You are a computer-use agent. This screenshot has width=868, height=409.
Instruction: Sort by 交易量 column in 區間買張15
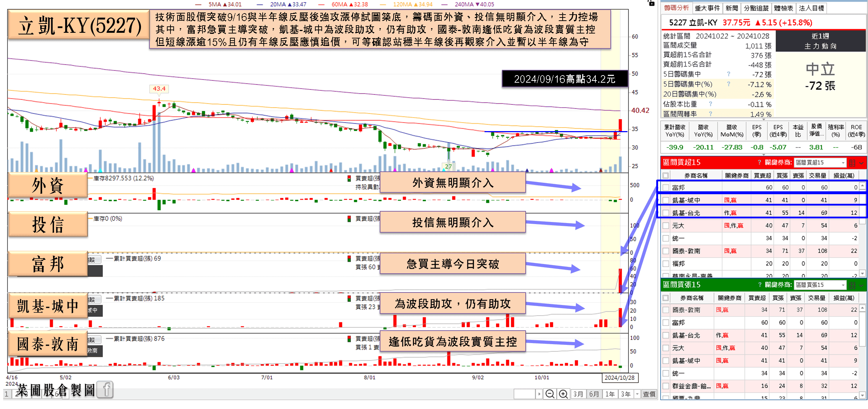point(816,298)
